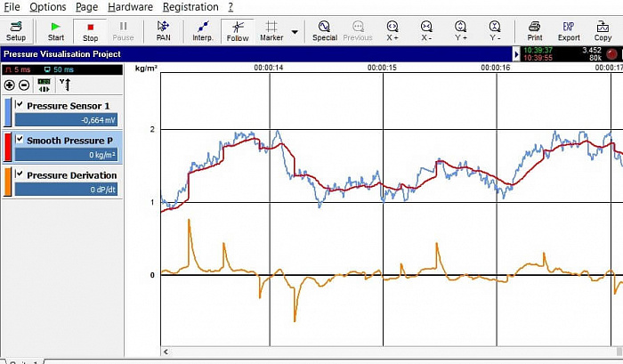Toggle the Smooth Pressure P checkbox
The height and width of the screenshot is (364, 623).
coord(20,140)
